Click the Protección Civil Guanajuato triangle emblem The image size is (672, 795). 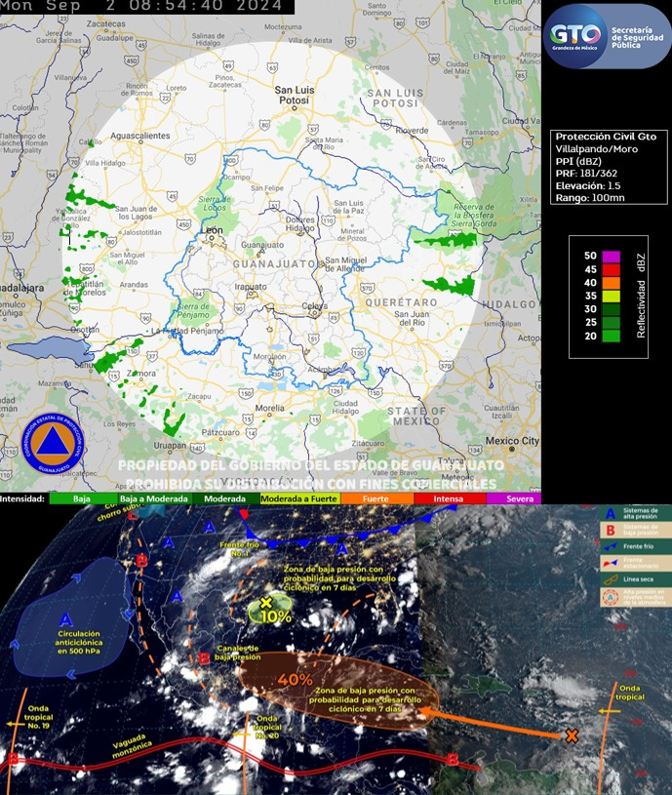click(x=54, y=444)
